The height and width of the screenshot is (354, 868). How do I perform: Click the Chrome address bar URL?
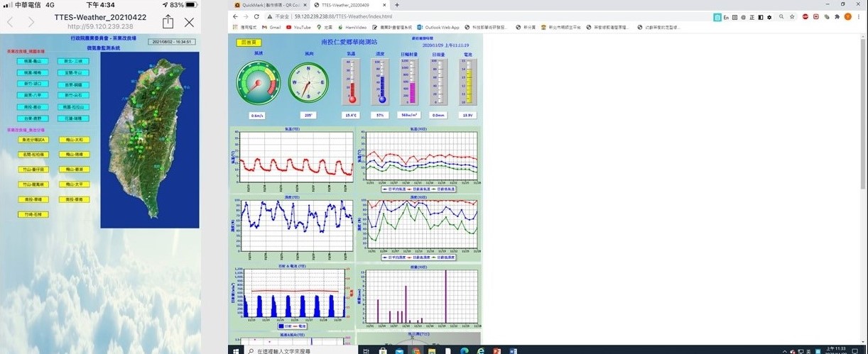click(x=343, y=16)
